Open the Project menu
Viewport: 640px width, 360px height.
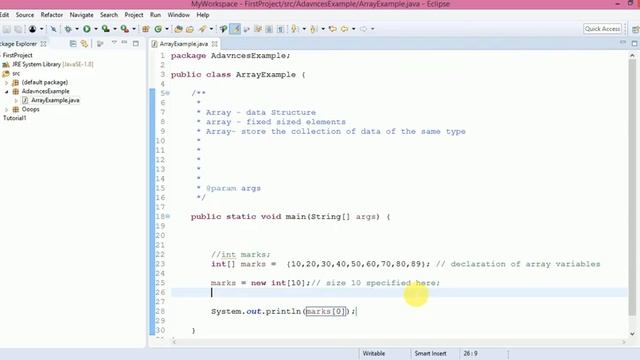pyautogui.click(x=134, y=15)
